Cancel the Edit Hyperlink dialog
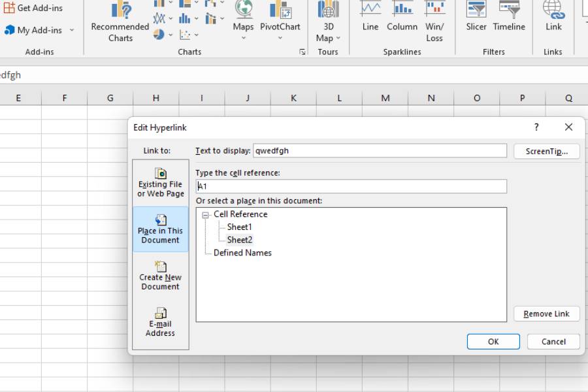 tap(553, 342)
